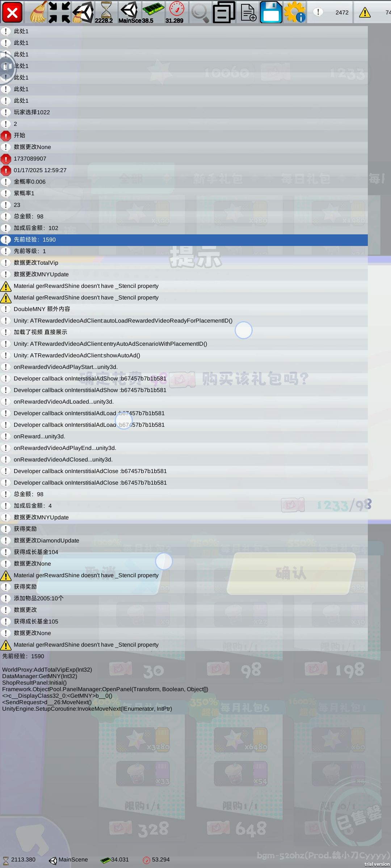Click the log icon beside 金概率0.006
The height and width of the screenshot is (868, 391).
coord(6,182)
